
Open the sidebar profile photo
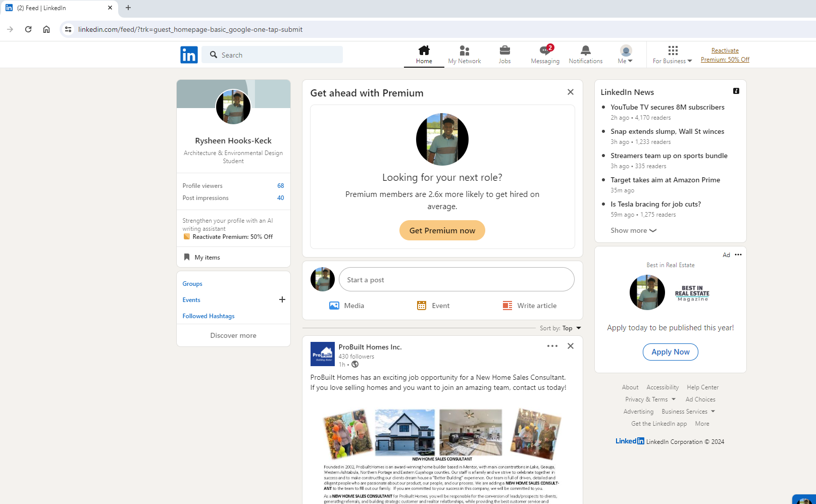[x=233, y=107]
